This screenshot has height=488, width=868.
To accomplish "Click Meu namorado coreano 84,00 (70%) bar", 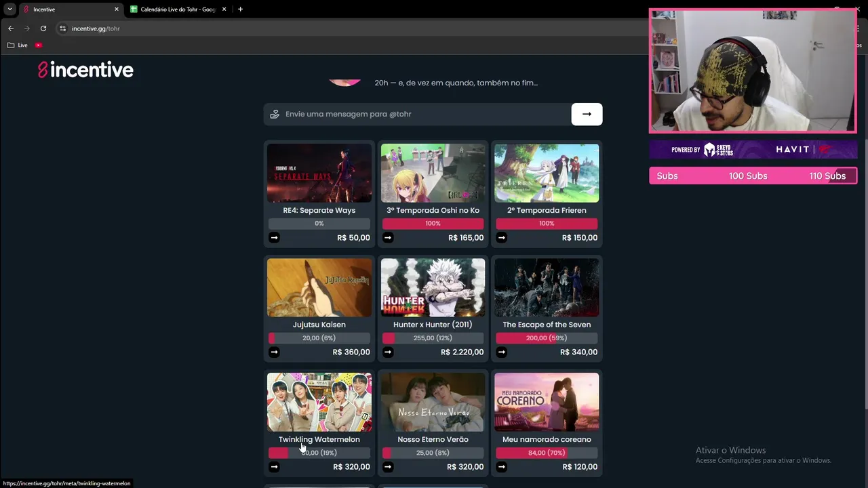I will (547, 452).
